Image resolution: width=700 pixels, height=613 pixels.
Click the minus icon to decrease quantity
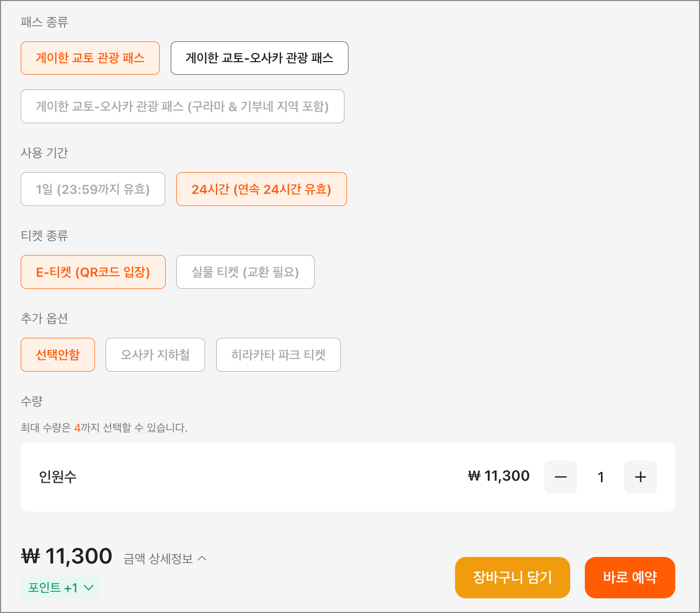click(x=561, y=477)
